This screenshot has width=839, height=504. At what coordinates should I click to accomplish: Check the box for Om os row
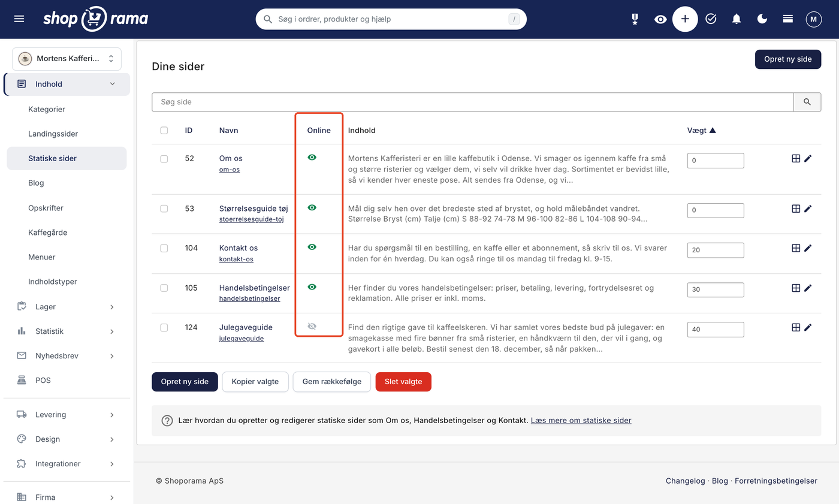[164, 159]
